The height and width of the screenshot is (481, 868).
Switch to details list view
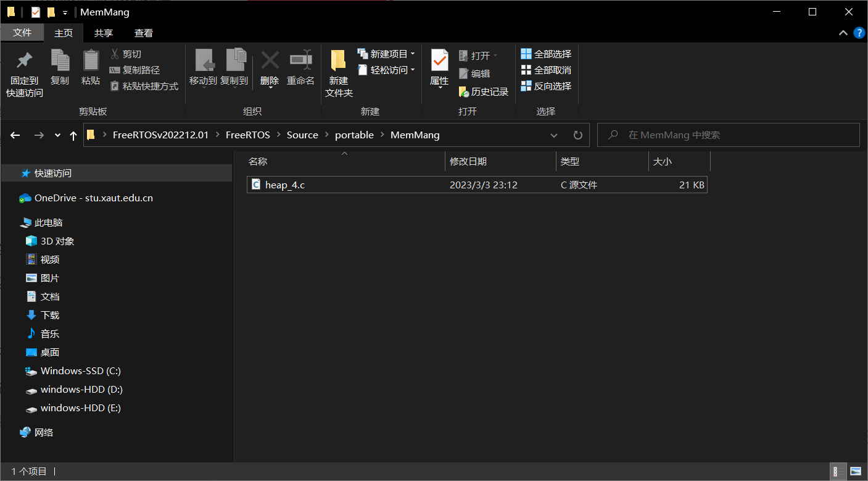838,472
